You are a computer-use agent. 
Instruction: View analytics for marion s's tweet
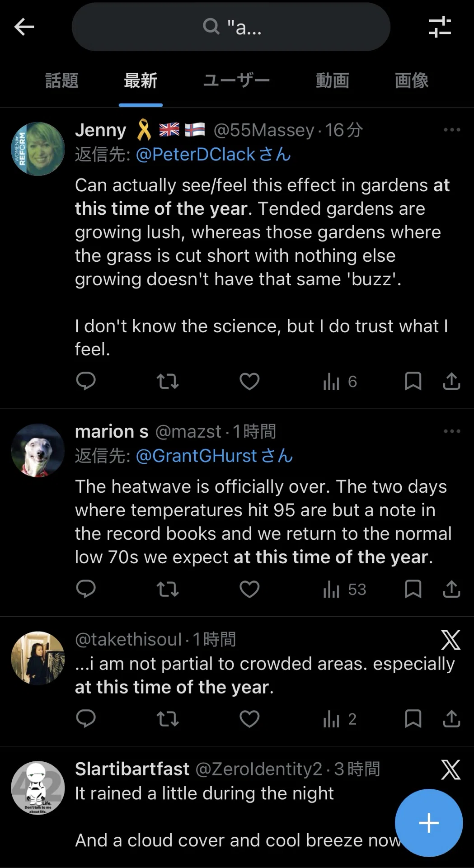(x=344, y=590)
